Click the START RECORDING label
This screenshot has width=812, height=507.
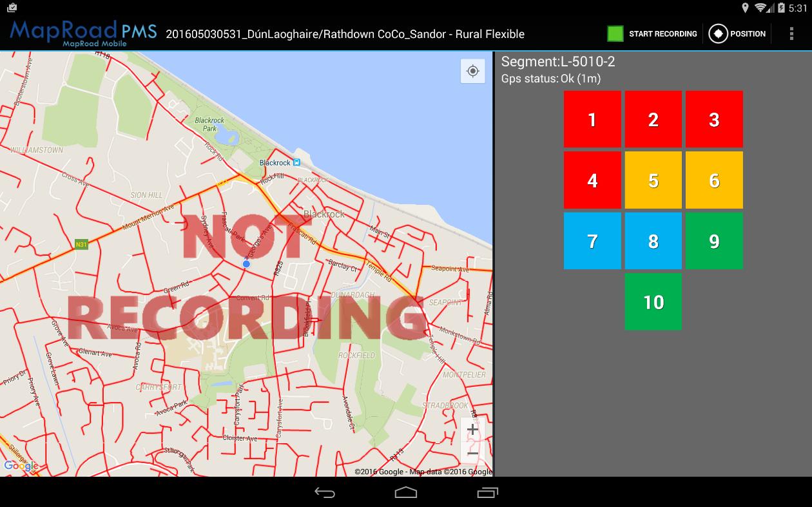[x=663, y=33]
